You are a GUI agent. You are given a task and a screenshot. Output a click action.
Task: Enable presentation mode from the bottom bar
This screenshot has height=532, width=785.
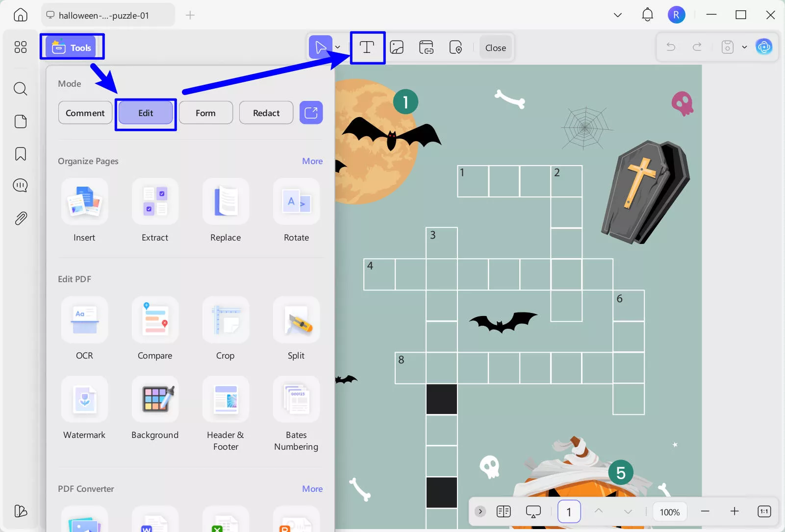533,511
